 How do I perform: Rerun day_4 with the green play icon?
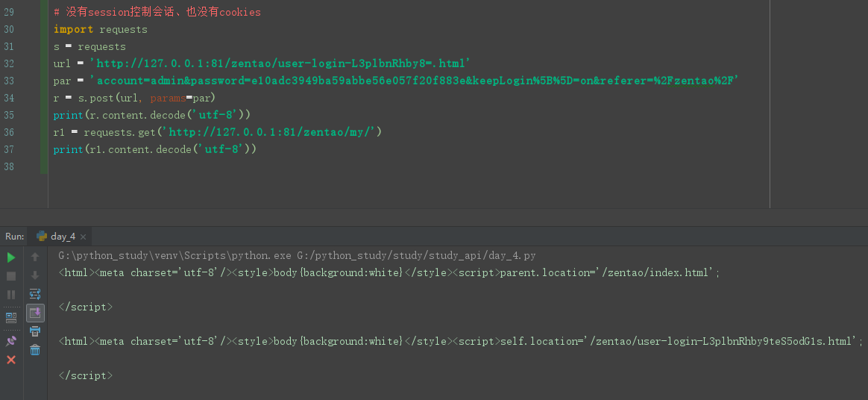pos(11,257)
